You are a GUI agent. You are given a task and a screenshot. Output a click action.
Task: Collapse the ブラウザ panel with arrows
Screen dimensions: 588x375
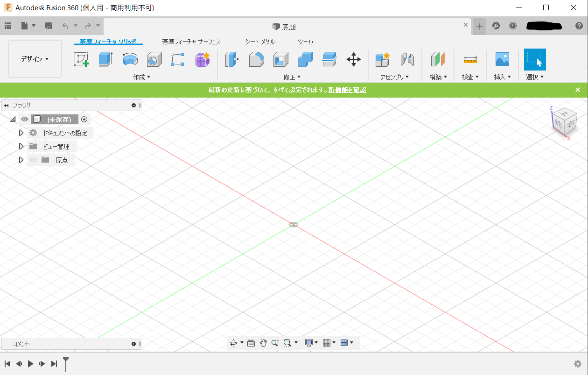tap(6, 106)
